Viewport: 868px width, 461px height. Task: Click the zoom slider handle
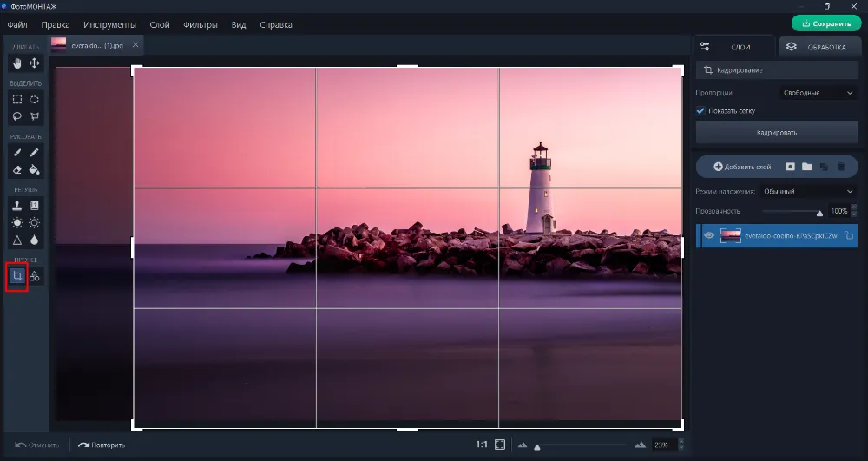(x=537, y=446)
